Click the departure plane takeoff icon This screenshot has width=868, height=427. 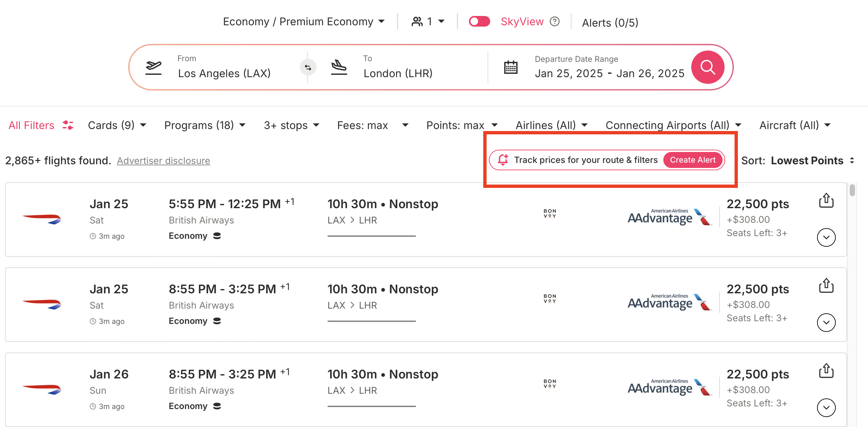click(x=153, y=68)
